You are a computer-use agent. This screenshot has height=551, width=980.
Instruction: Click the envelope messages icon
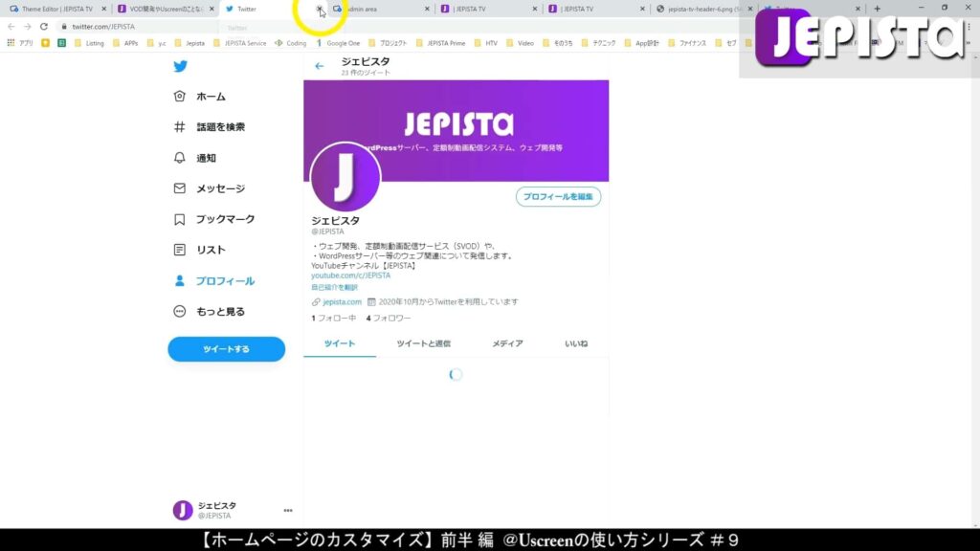click(179, 188)
